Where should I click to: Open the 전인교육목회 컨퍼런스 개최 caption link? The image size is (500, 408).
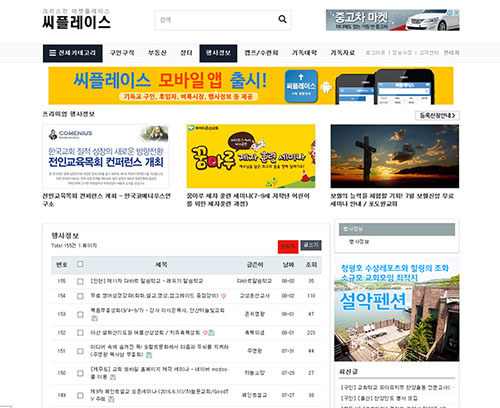point(107,200)
